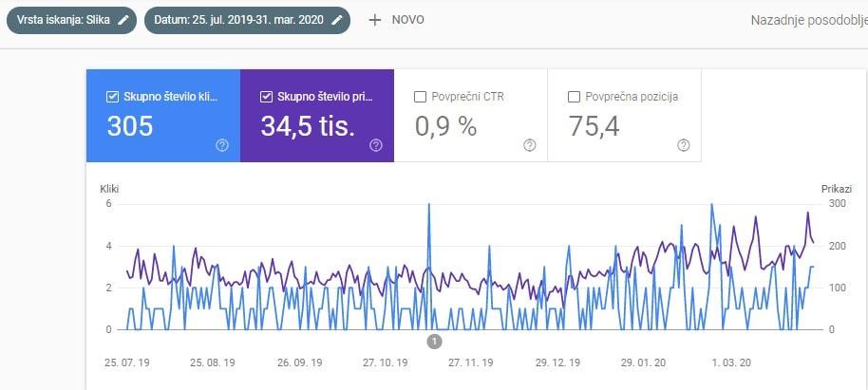Click the plus icon to add a new filter
Image resolution: width=868 pixels, height=390 pixels.
(375, 21)
